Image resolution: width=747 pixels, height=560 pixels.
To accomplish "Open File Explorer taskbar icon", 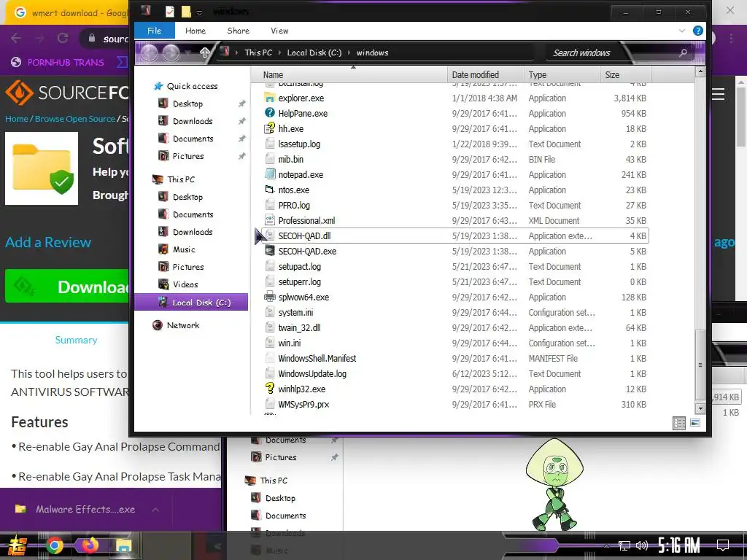I will click(x=123, y=545).
